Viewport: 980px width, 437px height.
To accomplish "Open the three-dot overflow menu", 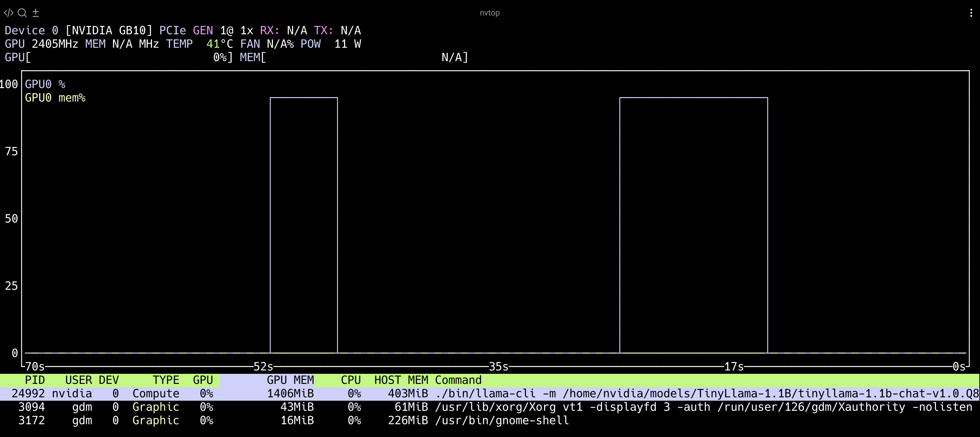I will pyautogui.click(x=971, y=12).
